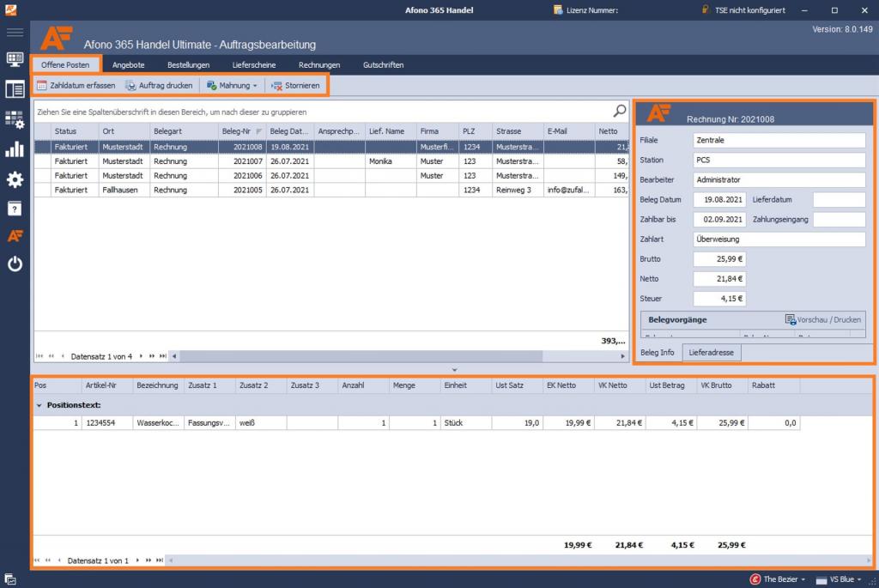Click the E-Mail cell info@zufal...
The height and width of the screenshot is (588, 879).
(x=569, y=190)
